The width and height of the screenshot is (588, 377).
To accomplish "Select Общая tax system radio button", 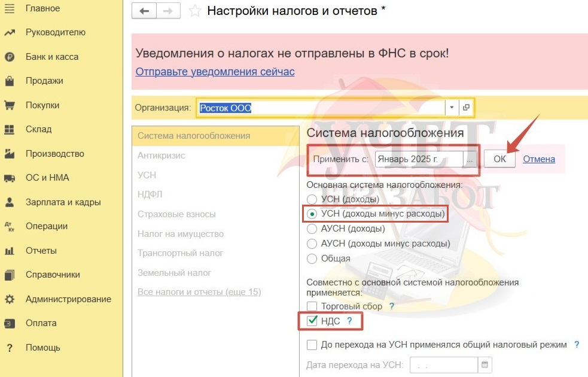I will point(312,259).
